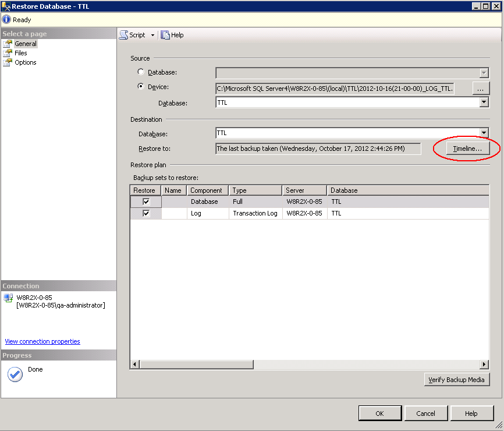Open the Script dropdown arrow

152,35
